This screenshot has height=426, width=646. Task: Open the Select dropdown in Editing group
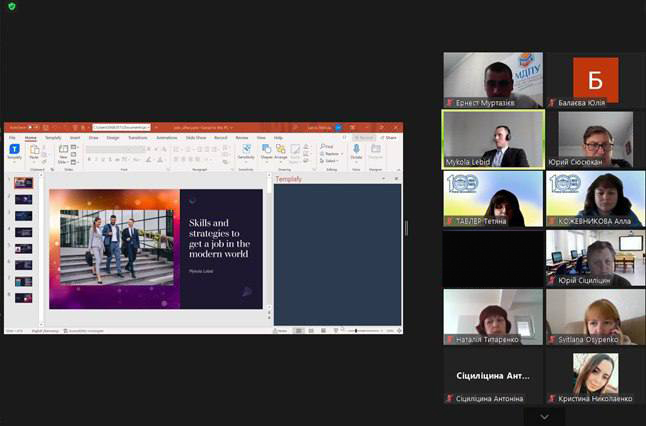[330, 160]
